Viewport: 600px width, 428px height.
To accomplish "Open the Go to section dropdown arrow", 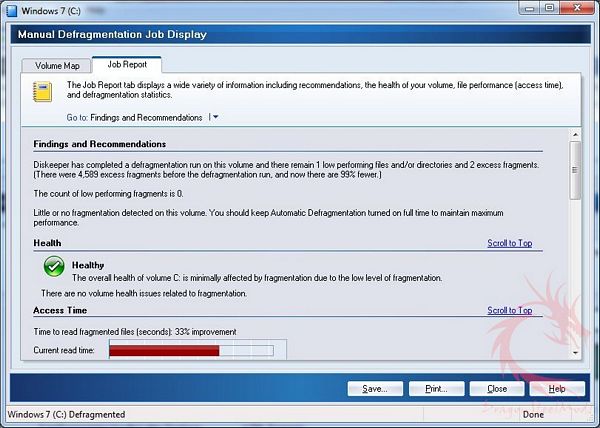I will [x=215, y=117].
